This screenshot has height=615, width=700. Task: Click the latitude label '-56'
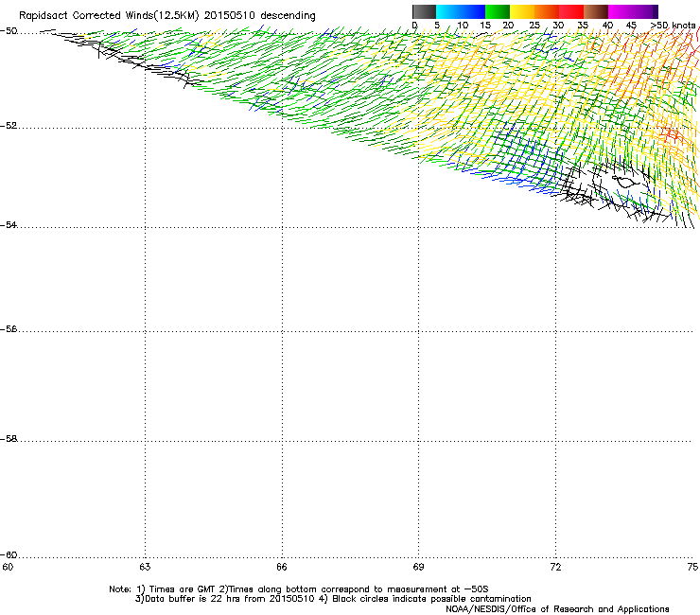click(9, 329)
